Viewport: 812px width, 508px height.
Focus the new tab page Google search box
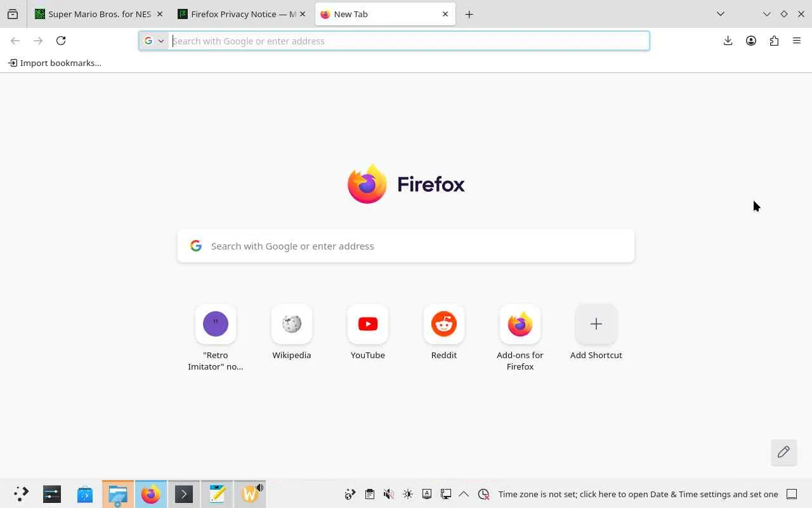coord(406,246)
